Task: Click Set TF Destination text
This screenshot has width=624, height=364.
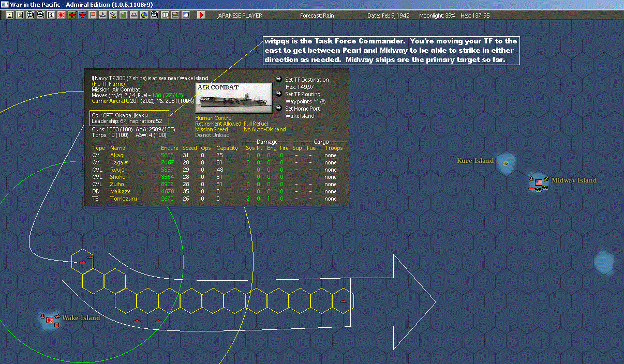Action: pyautogui.click(x=307, y=80)
